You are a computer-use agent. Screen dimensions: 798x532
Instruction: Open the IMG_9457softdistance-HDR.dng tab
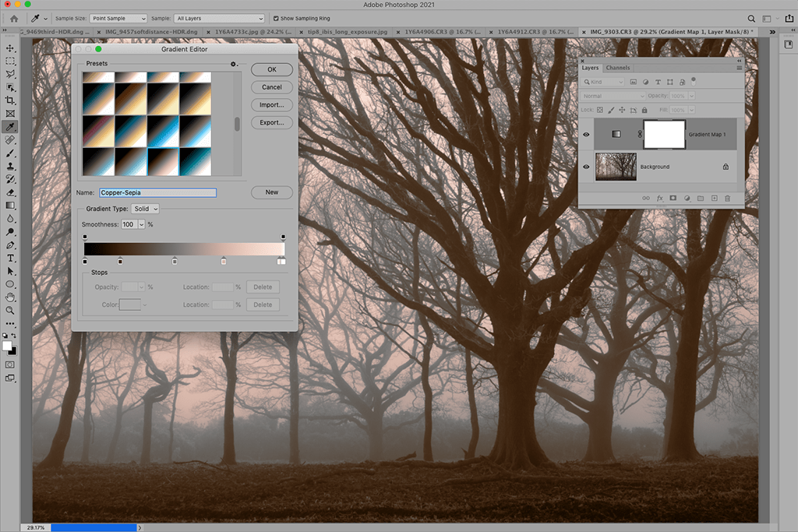tap(151, 31)
